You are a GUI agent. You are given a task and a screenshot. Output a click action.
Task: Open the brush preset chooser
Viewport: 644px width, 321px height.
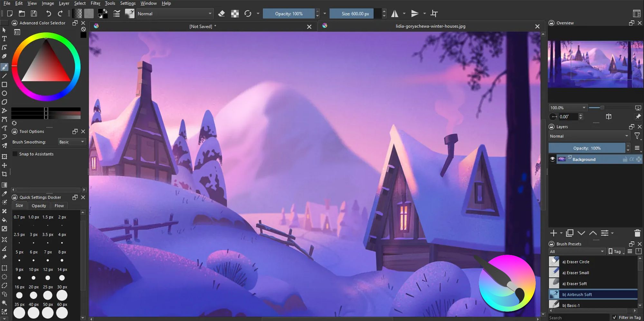129,14
